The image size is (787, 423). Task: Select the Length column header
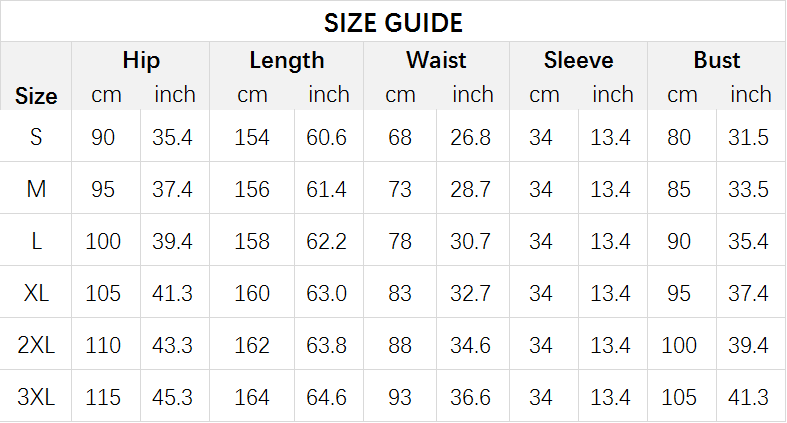(x=287, y=61)
